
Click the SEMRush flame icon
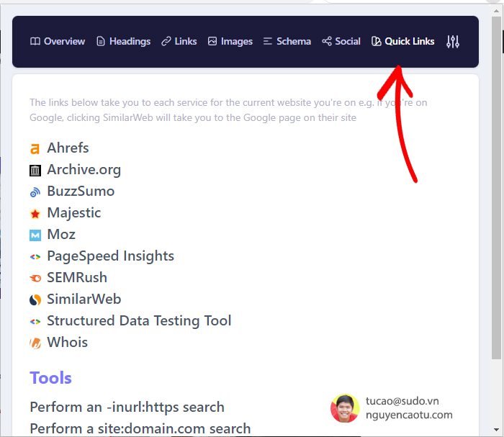[35, 278]
